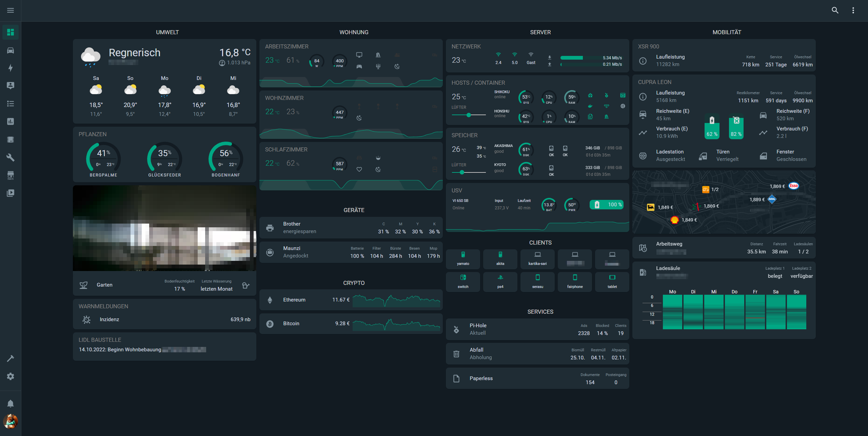
Task: Open the Docker whale container icon
Action: 590,106
